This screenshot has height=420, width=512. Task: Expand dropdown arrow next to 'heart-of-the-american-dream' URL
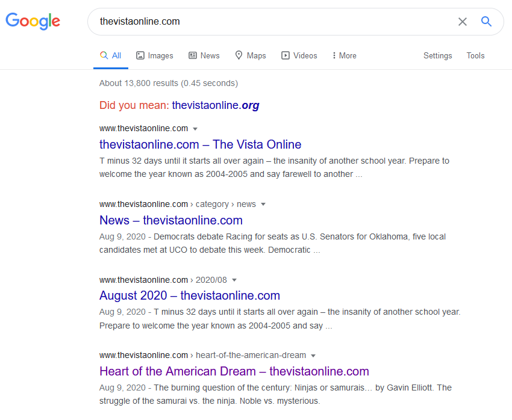313,356
